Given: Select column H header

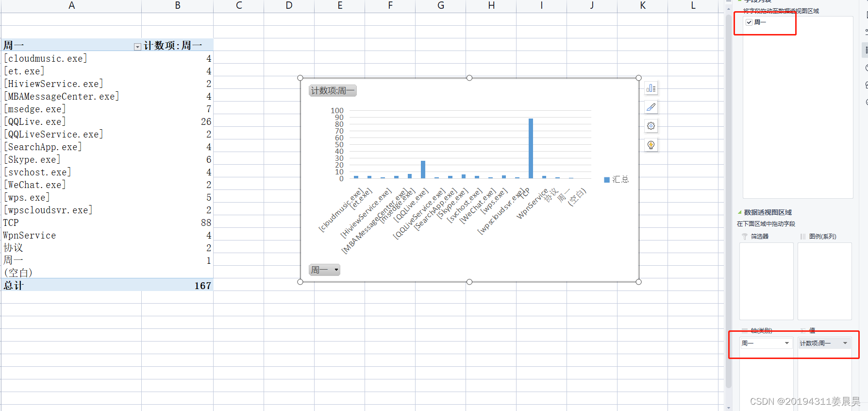Looking at the screenshot, I should pyautogui.click(x=491, y=5).
